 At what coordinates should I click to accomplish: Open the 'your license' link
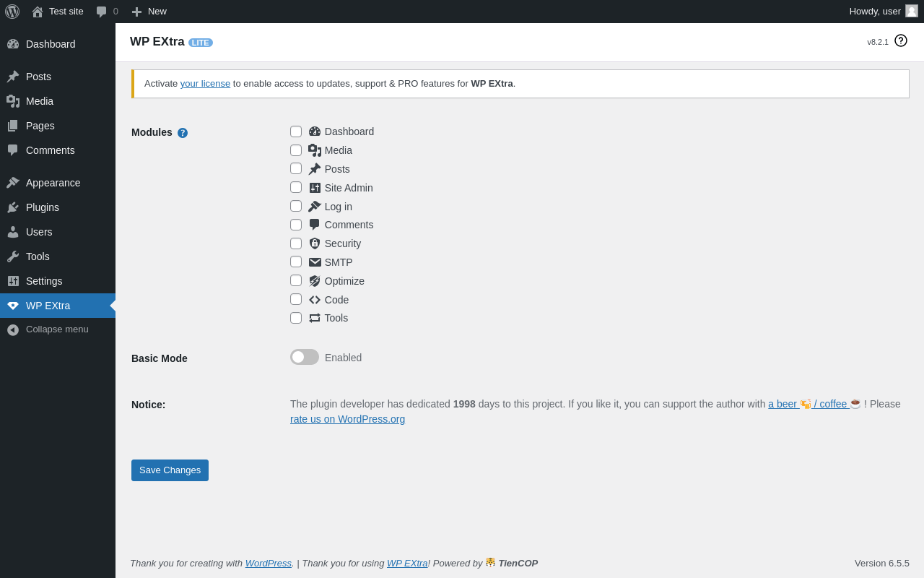pos(205,84)
